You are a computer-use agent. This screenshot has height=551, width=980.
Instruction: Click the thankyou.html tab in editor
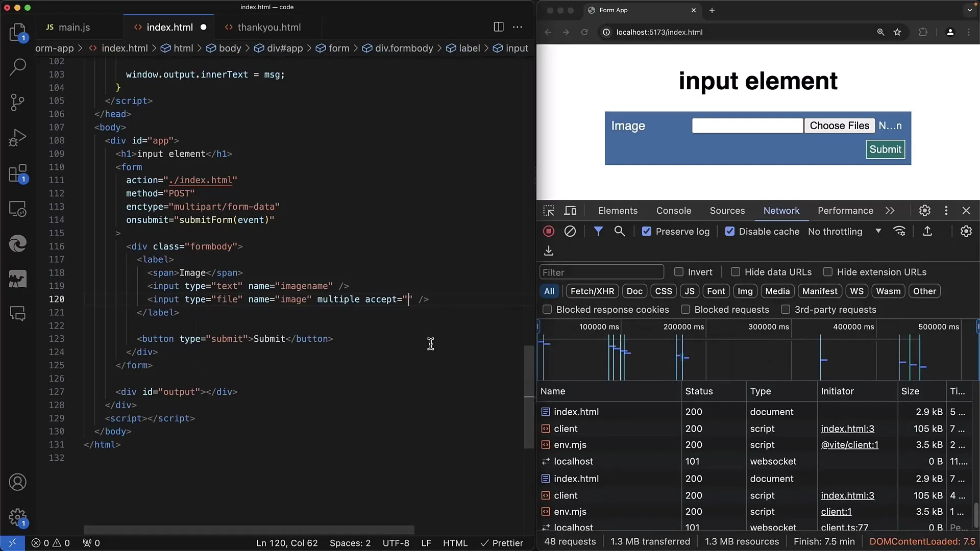point(269,27)
